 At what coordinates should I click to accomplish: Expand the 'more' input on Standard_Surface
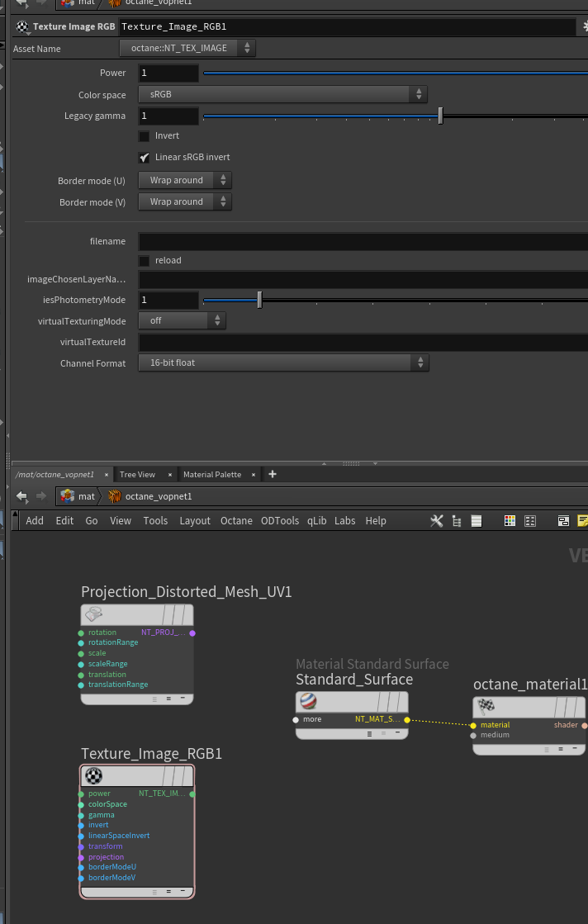point(296,719)
